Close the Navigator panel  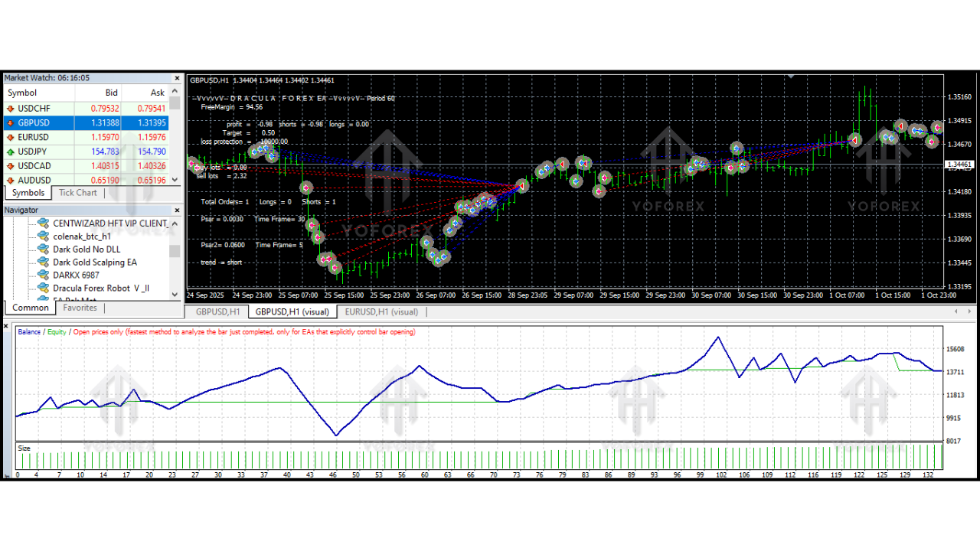177,210
